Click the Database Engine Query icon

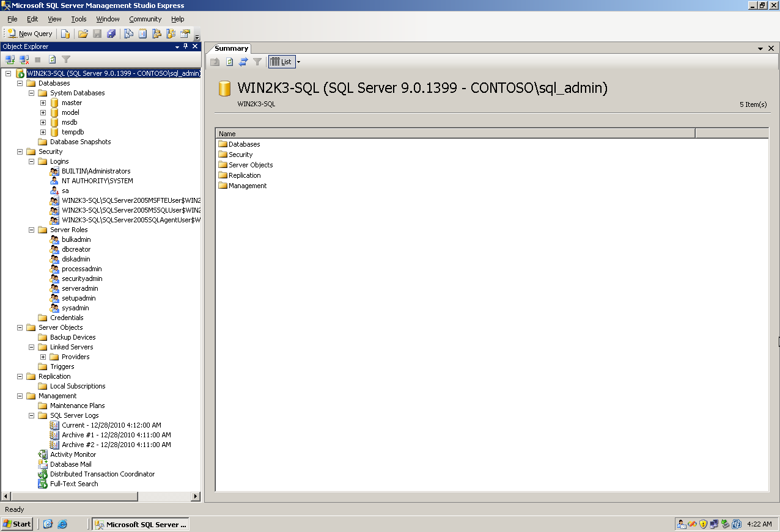pyautogui.click(x=65, y=34)
